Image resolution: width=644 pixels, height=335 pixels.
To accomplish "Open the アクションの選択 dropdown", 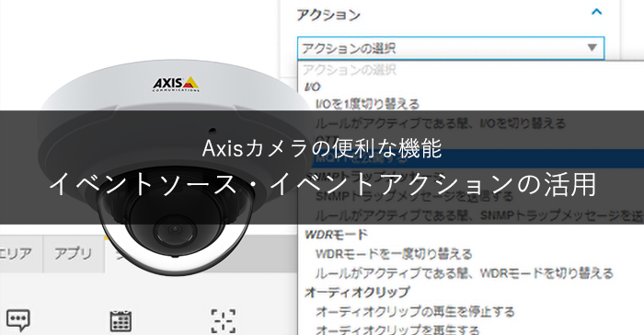I will [x=451, y=48].
